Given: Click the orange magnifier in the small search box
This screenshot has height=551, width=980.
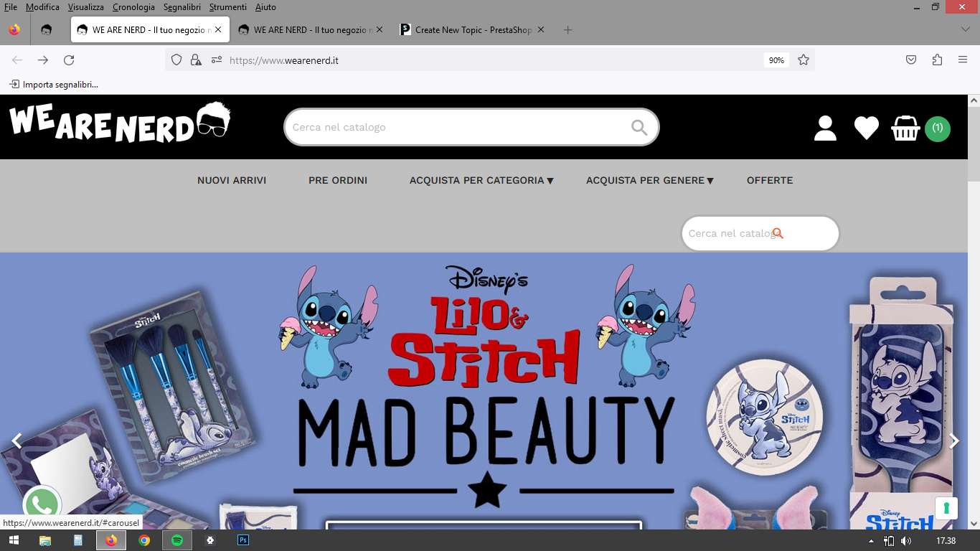Looking at the screenshot, I should pyautogui.click(x=778, y=234).
